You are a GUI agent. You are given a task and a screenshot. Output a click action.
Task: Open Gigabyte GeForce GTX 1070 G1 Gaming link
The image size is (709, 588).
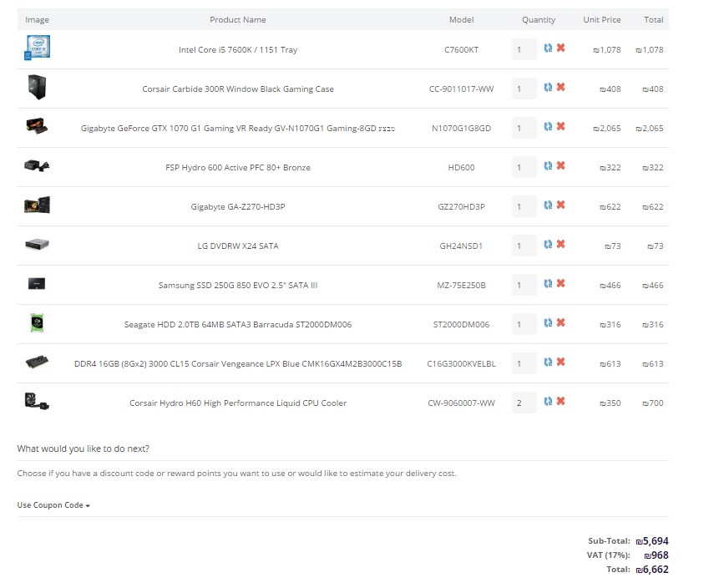(238, 129)
